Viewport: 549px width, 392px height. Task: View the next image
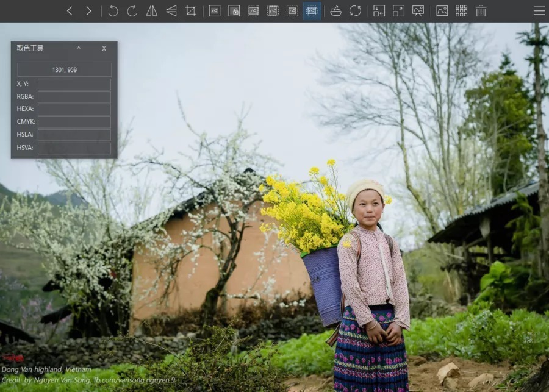[x=89, y=11]
